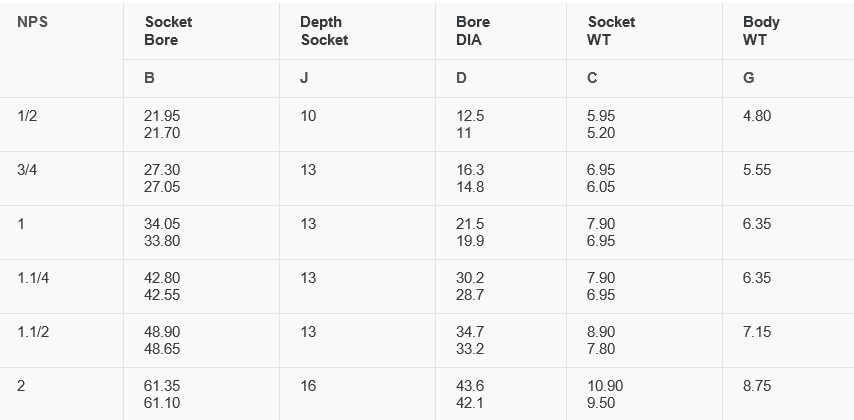Click the Socket WT column header
This screenshot has height=420, width=854.
coord(611,31)
